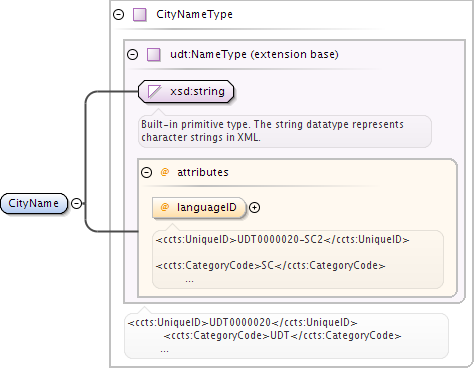Collapse the CityName element node
The height and width of the screenshot is (369, 475).
pyautogui.click(x=77, y=203)
